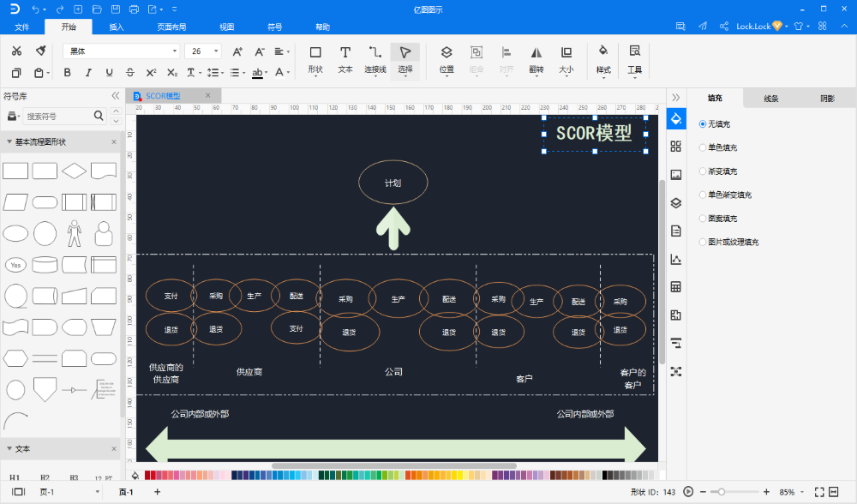Collapse the right panel with double chevron
The width and height of the screenshot is (857, 504).
(676, 98)
